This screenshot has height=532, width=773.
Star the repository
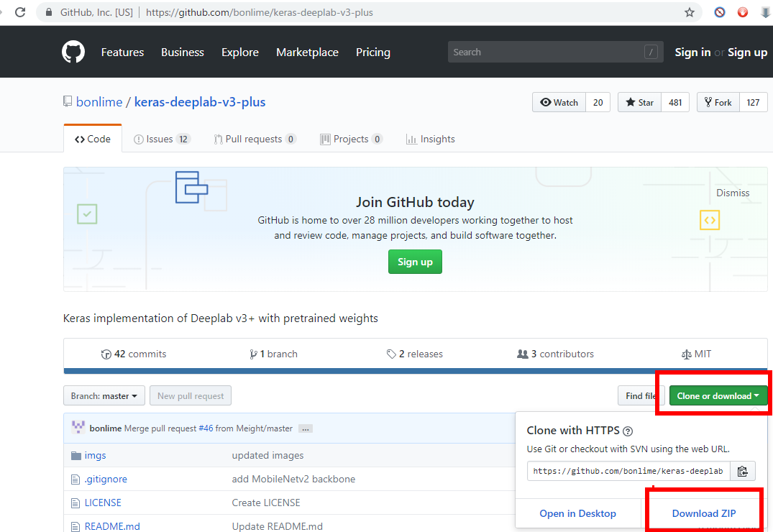(639, 102)
